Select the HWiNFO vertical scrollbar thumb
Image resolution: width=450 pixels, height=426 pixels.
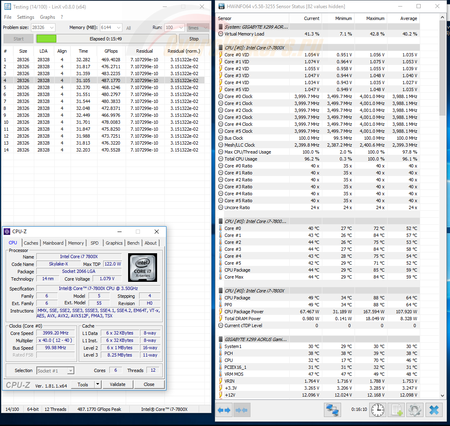[442, 68]
